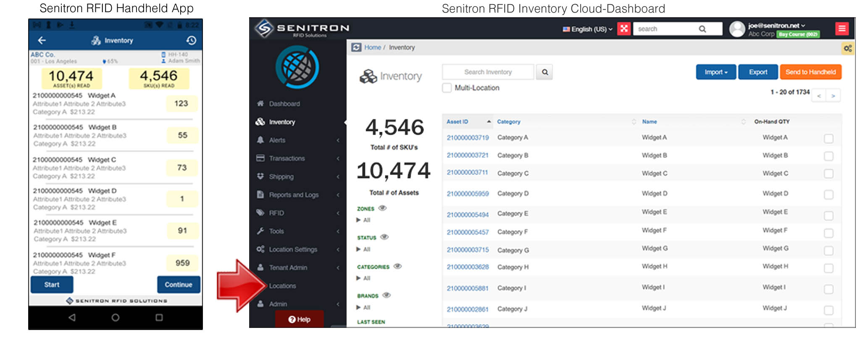Click the globe logo in sidebar

tap(297, 67)
